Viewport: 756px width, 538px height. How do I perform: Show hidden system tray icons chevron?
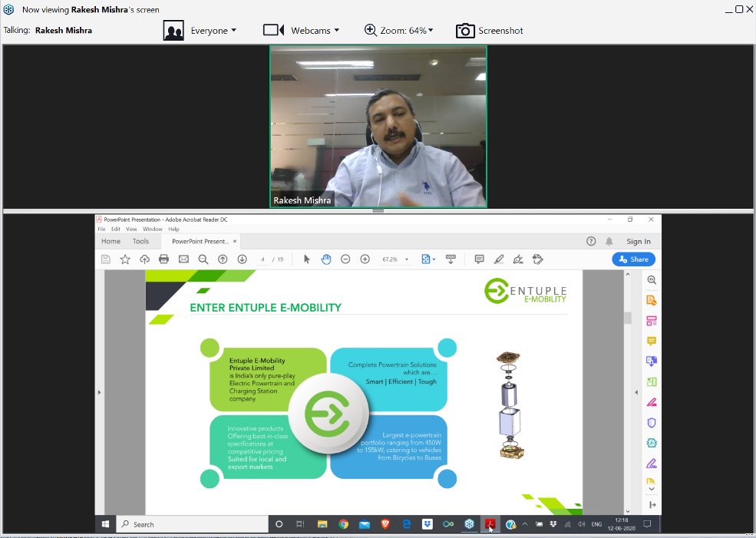(x=525, y=524)
